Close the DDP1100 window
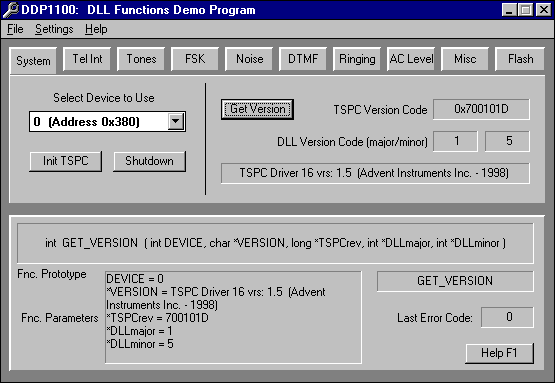 (544, 10)
